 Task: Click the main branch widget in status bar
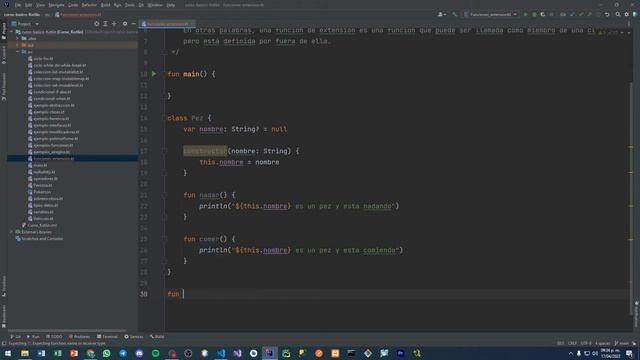[x=622, y=343]
